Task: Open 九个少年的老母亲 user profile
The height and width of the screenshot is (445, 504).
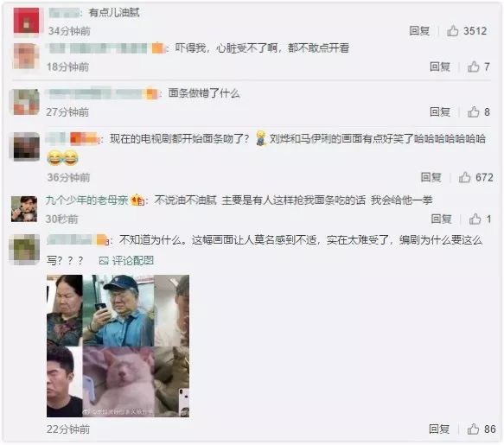Action: [86, 200]
